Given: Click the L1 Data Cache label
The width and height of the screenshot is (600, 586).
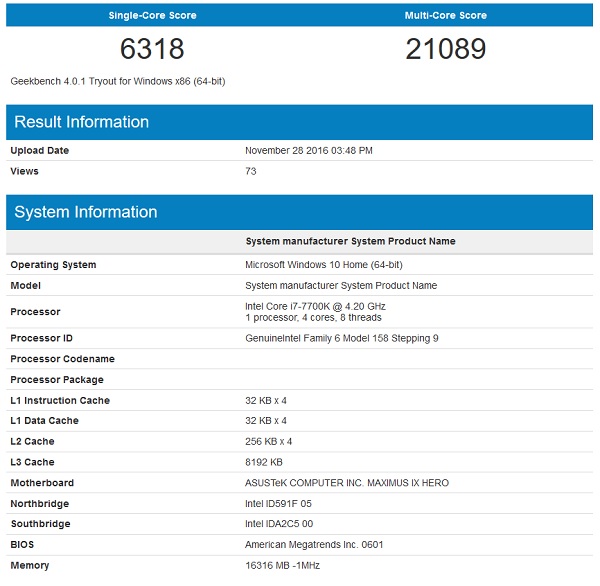Looking at the screenshot, I should pos(44,421).
